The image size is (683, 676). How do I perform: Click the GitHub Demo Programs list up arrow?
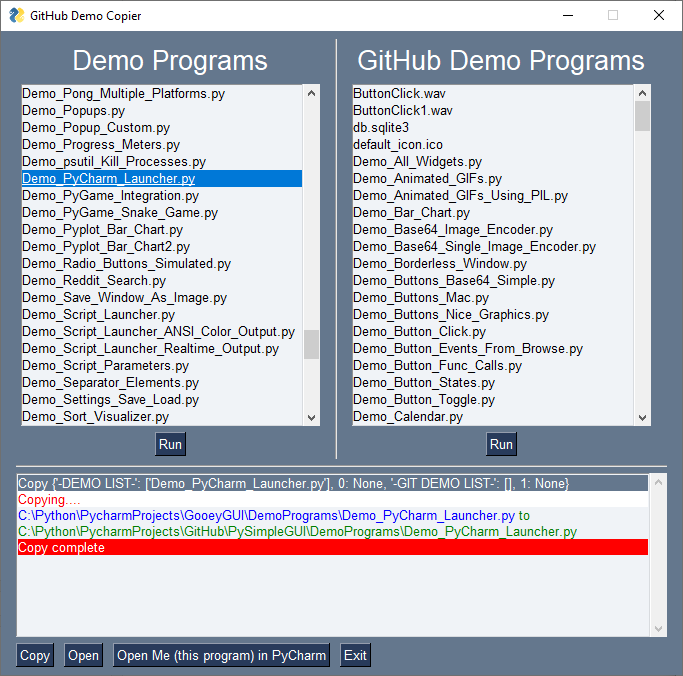[642, 93]
